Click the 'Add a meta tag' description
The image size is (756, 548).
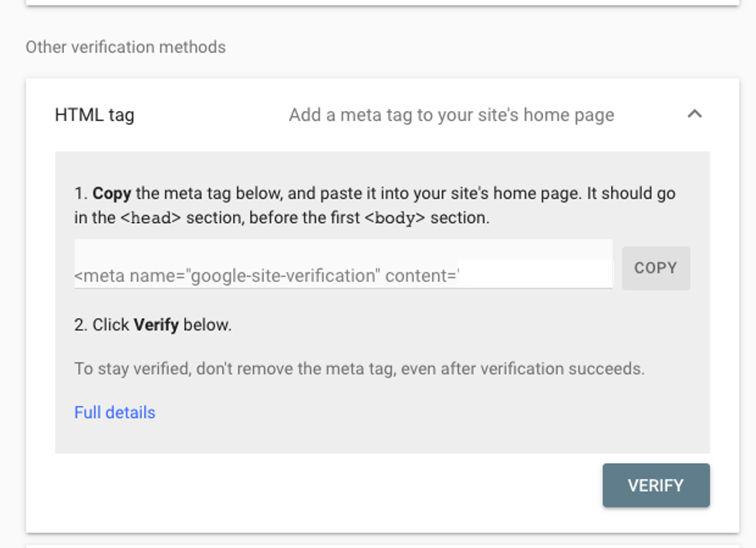451,115
